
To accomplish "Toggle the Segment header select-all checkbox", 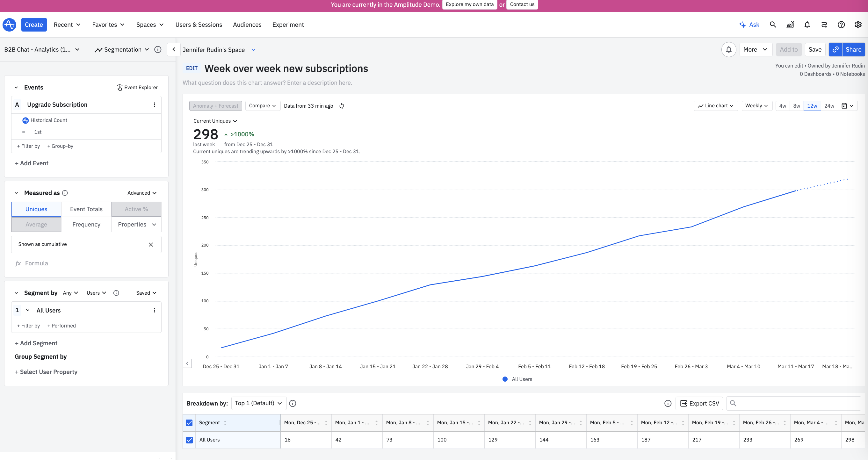I will pos(189,423).
